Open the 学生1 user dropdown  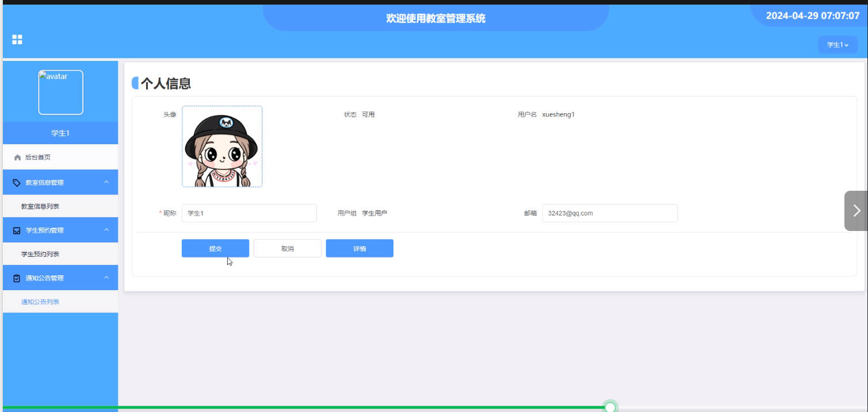point(838,45)
